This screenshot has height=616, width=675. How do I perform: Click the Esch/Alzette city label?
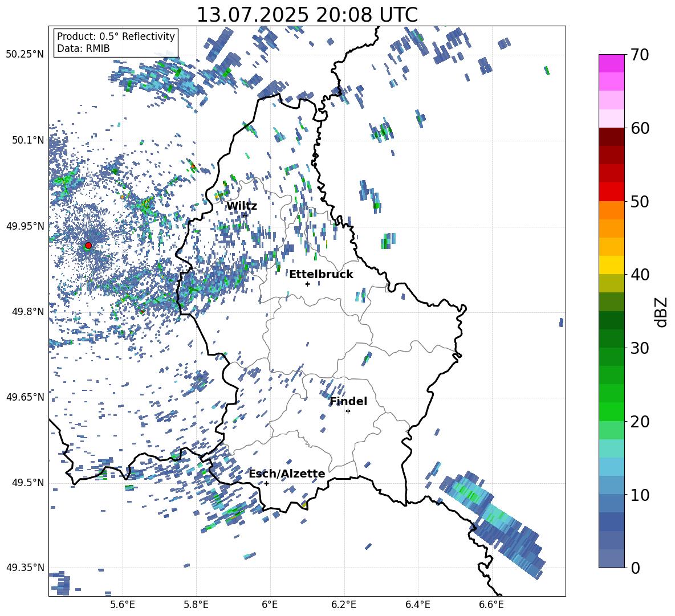(x=287, y=474)
